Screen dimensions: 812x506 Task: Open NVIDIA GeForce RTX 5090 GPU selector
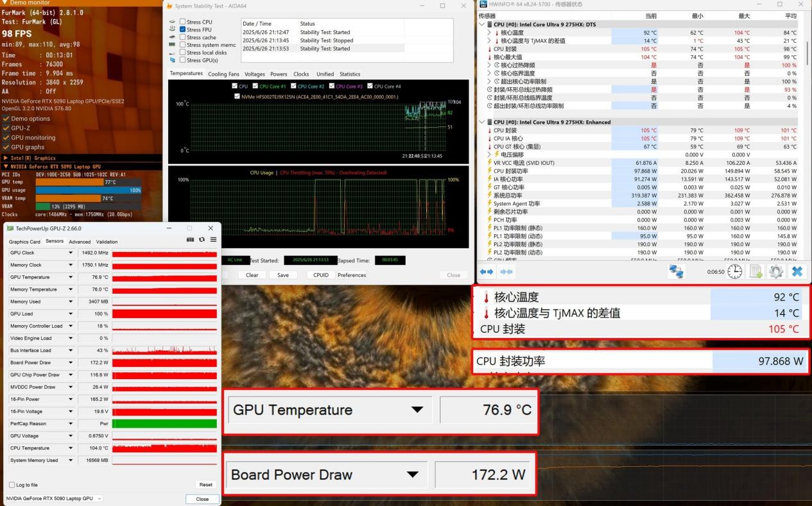pyautogui.click(x=54, y=498)
